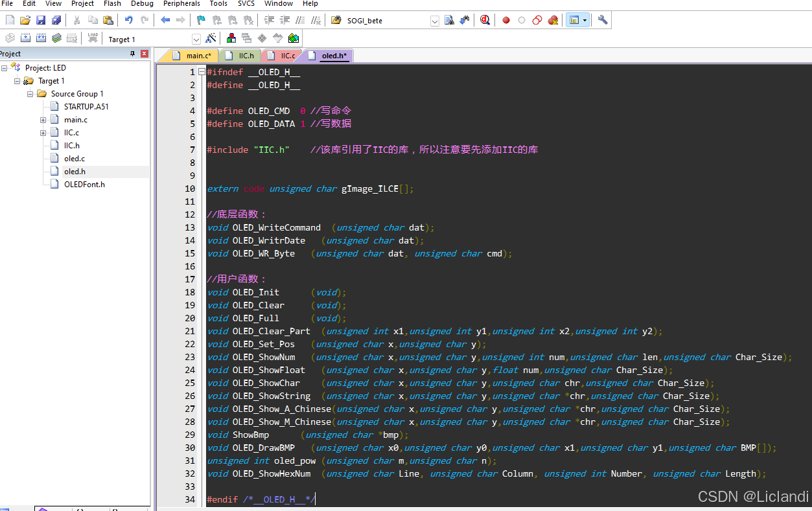This screenshot has width=812, height=511.
Task: Toggle the project window layout button
Action: (x=574, y=20)
